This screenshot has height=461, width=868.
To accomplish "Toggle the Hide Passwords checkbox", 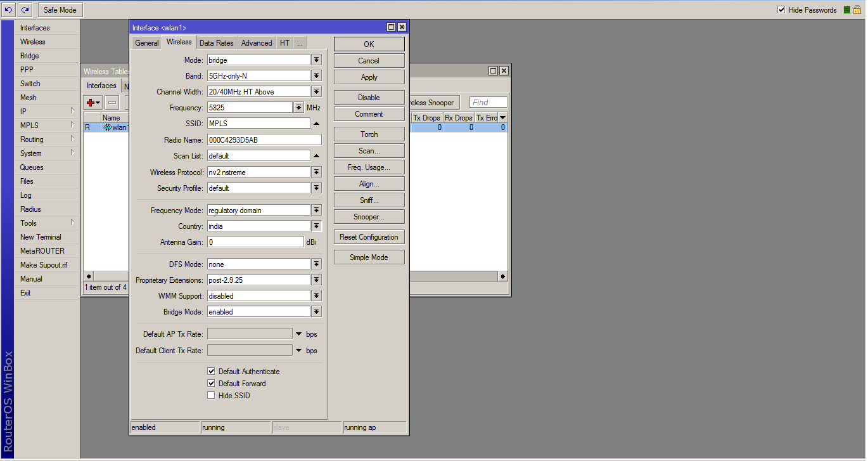I will click(781, 10).
